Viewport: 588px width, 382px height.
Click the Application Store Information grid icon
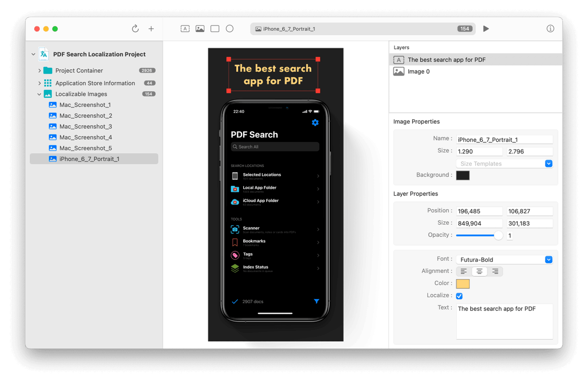[48, 83]
